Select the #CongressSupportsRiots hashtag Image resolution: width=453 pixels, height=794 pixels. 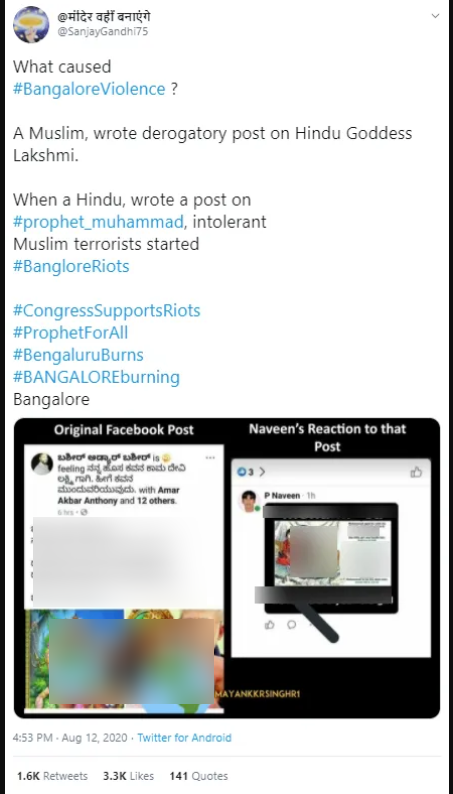(x=106, y=310)
